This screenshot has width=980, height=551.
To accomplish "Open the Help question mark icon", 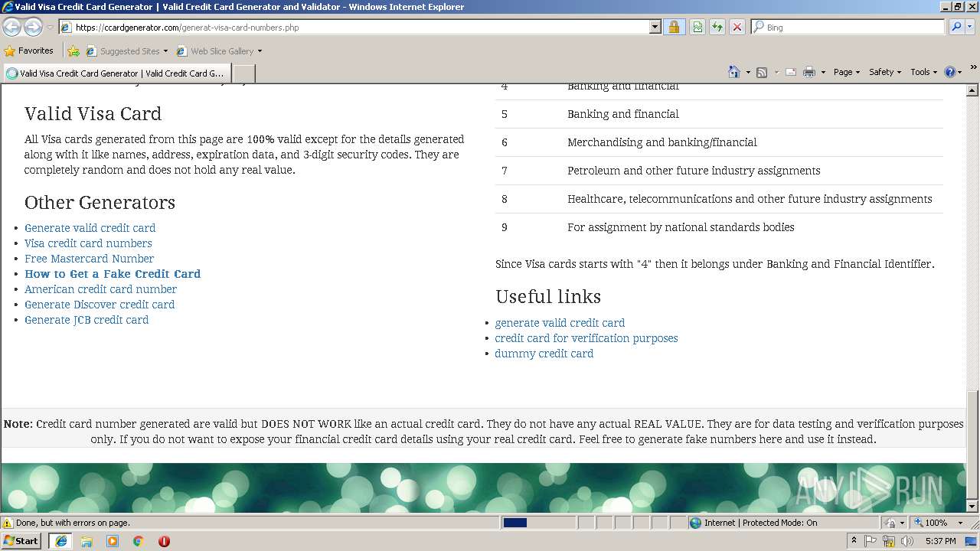I will [x=950, y=72].
